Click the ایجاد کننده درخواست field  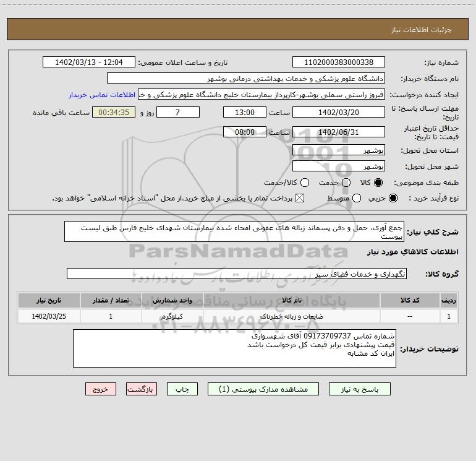point(261,94)
